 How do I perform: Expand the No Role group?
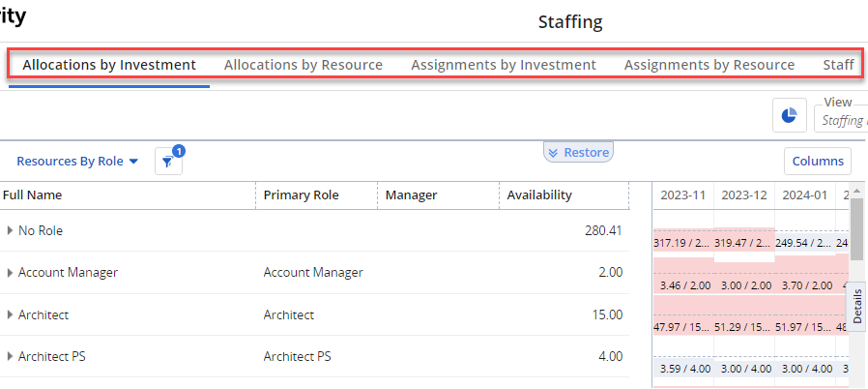10,230
